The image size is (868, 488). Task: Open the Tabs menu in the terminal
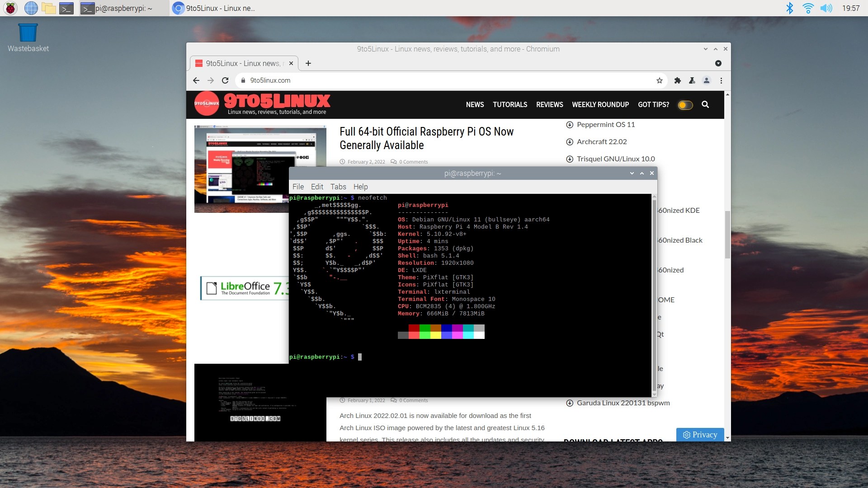point(338,187)
